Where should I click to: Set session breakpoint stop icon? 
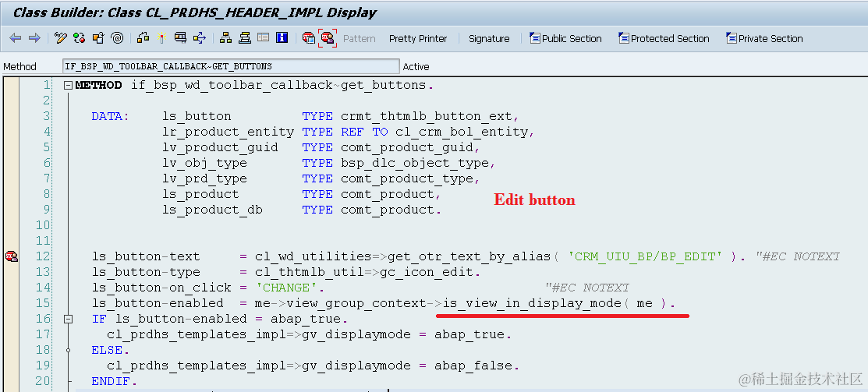309,38
